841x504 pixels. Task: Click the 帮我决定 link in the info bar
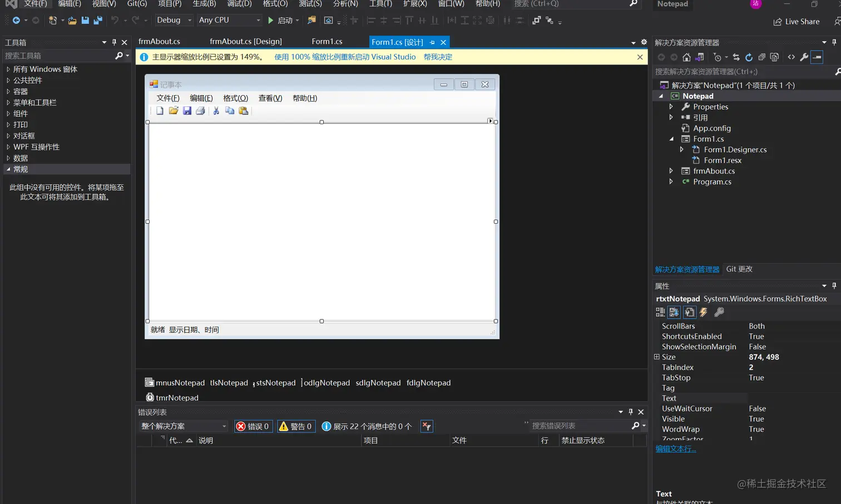(x=438, y=57)
